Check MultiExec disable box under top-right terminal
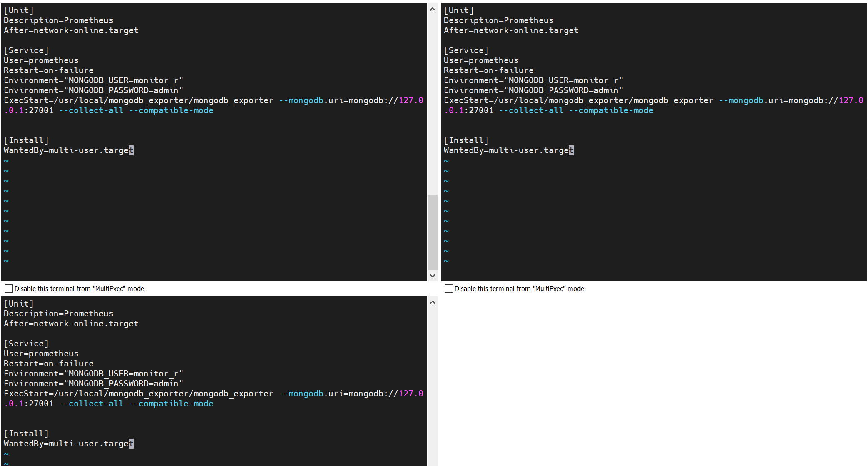Viewport: 868px width, 466px height. pos(449,289)
